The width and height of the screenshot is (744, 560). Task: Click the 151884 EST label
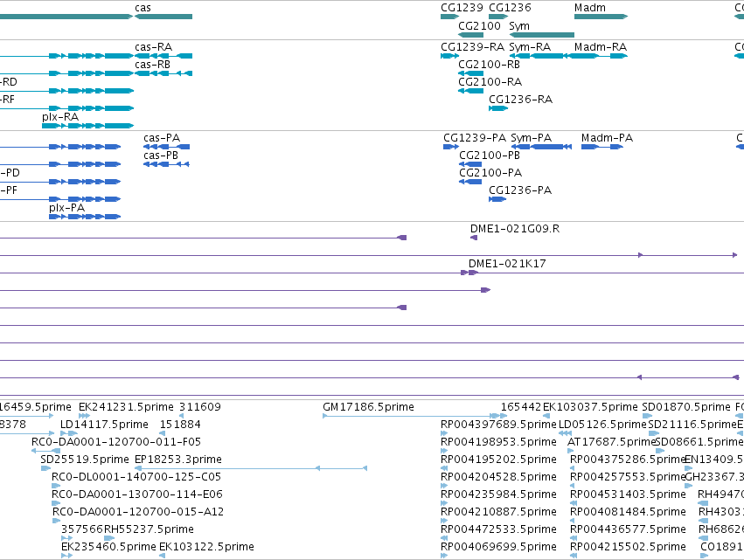(x=180, y=425)
